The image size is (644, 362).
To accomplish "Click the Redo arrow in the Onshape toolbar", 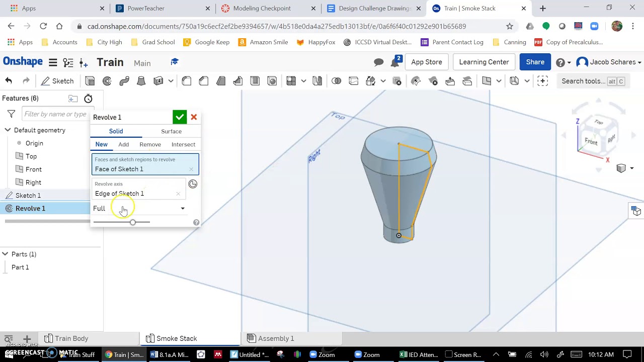I will coord(26,81).
